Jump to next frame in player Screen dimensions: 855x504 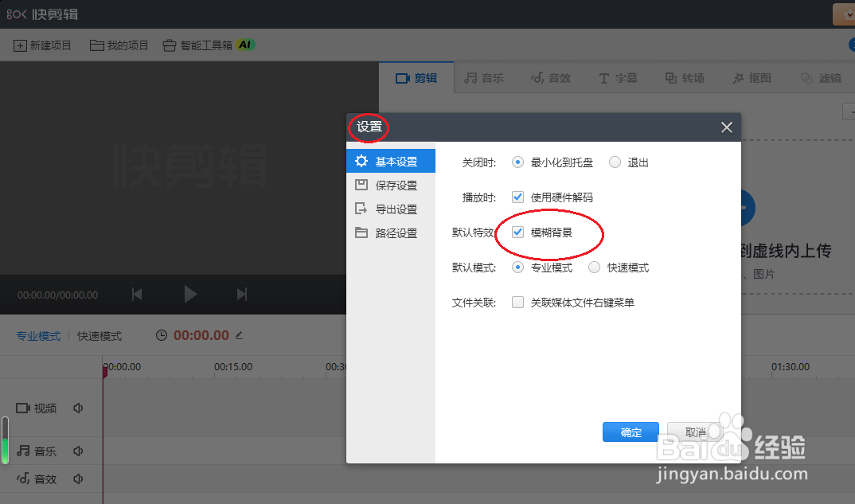[x=241, y=295]
